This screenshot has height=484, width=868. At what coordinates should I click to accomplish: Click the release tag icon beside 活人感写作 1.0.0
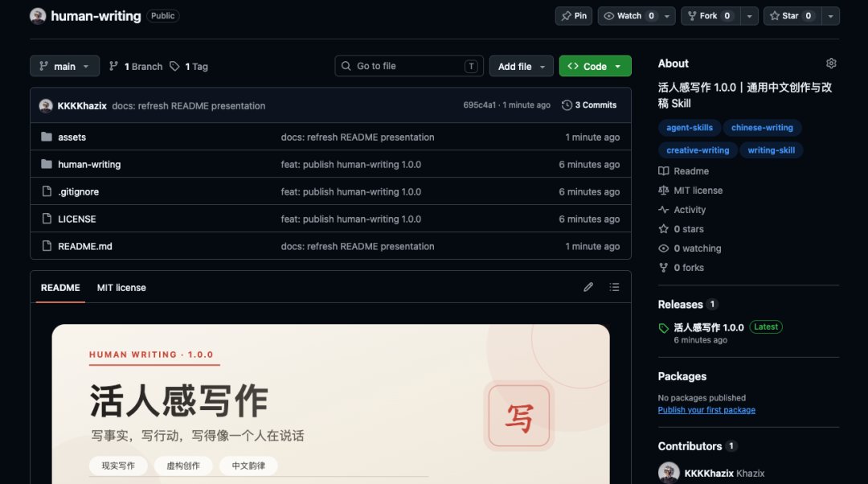[664, 328]
